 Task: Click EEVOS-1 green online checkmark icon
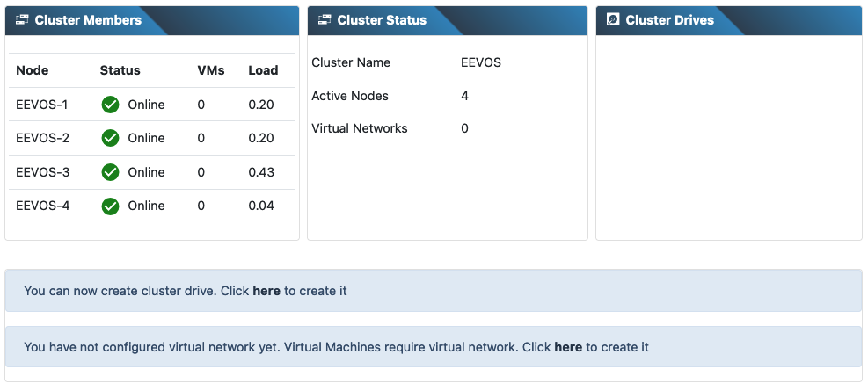click(110, 105)
